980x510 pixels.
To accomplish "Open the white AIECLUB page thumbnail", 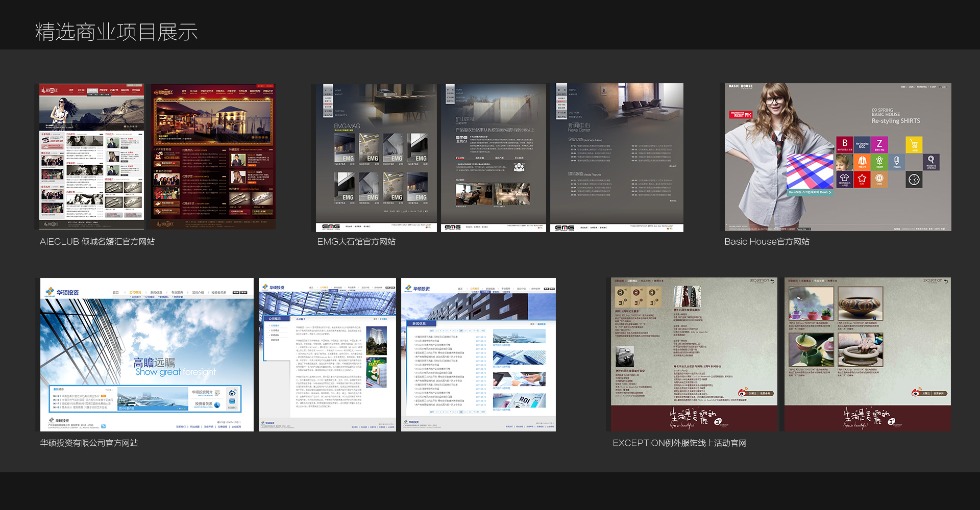I will [x=92, y=156].
